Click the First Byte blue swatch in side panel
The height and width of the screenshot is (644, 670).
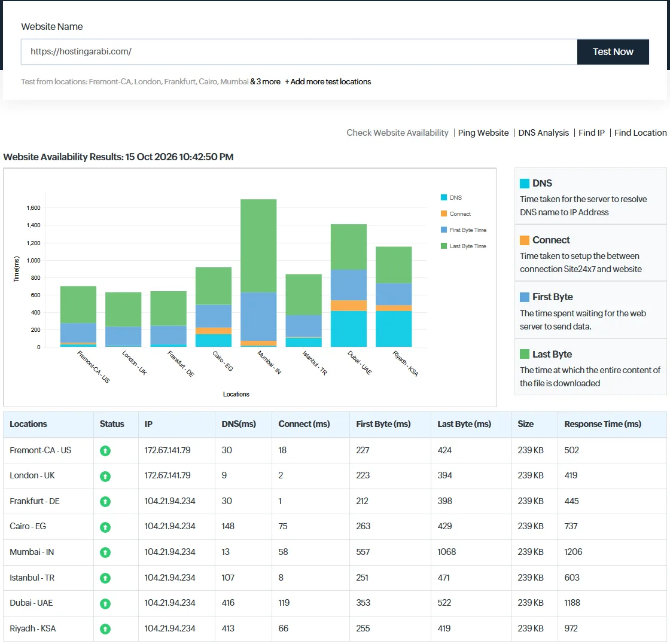pyautogui.click(x=525, y=297)
